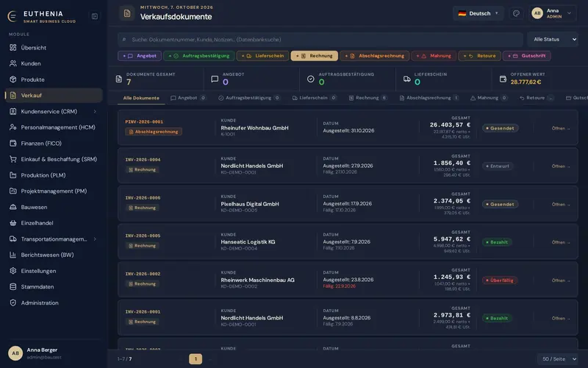Screen dimensions: 588x368
Task: Click customer Hanseatic Logistik KG
Action: pyautogui.click(x=248, y=242)
